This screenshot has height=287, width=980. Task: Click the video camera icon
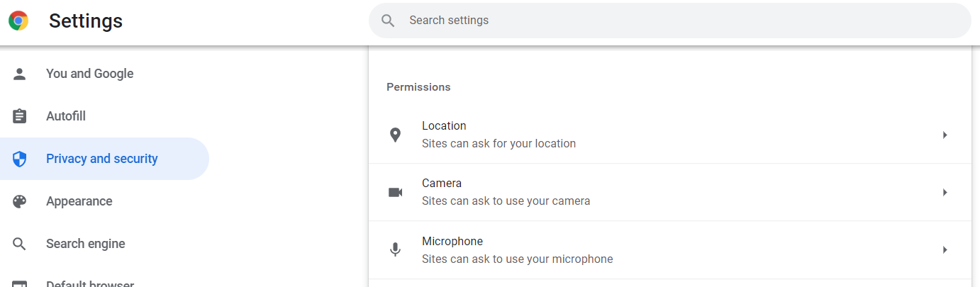coord(396,192)
